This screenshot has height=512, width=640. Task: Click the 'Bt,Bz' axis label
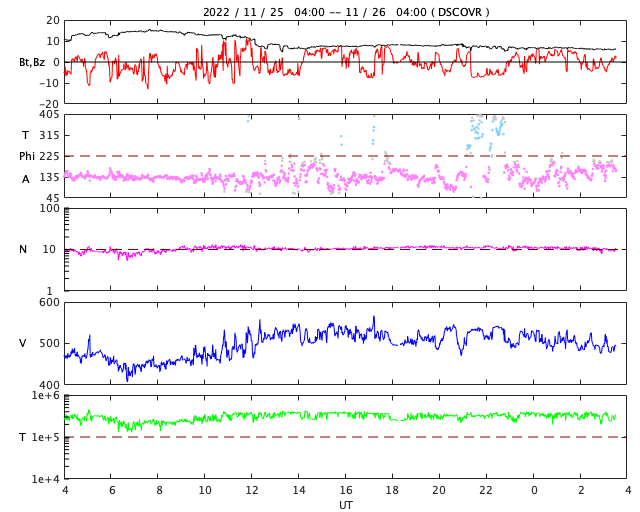click(32, 62)
